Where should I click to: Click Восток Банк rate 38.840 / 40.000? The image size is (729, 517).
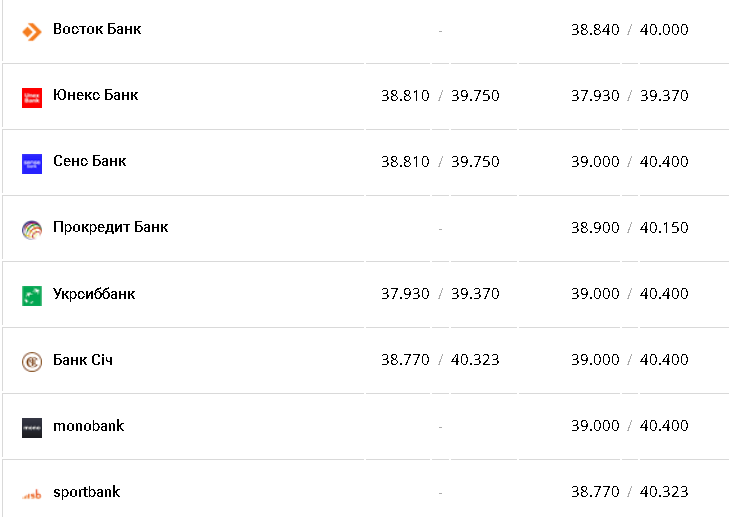(x=630, y=30)
